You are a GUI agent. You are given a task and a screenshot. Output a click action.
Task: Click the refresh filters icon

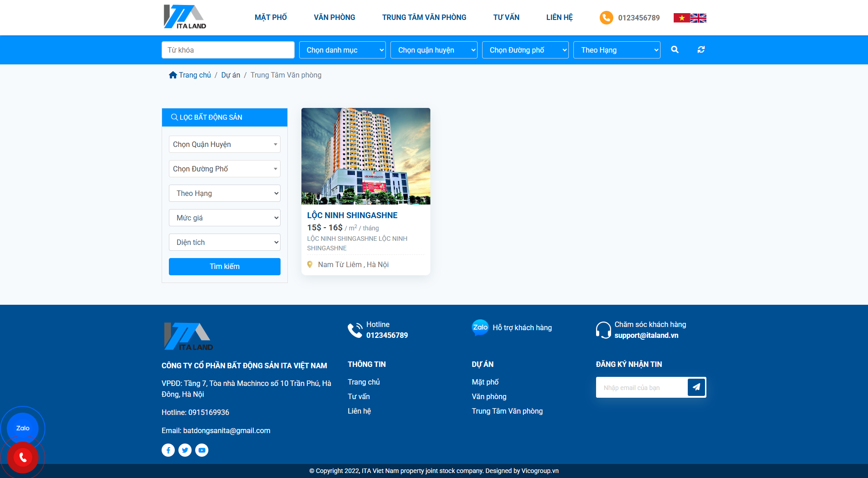[701, 50]
